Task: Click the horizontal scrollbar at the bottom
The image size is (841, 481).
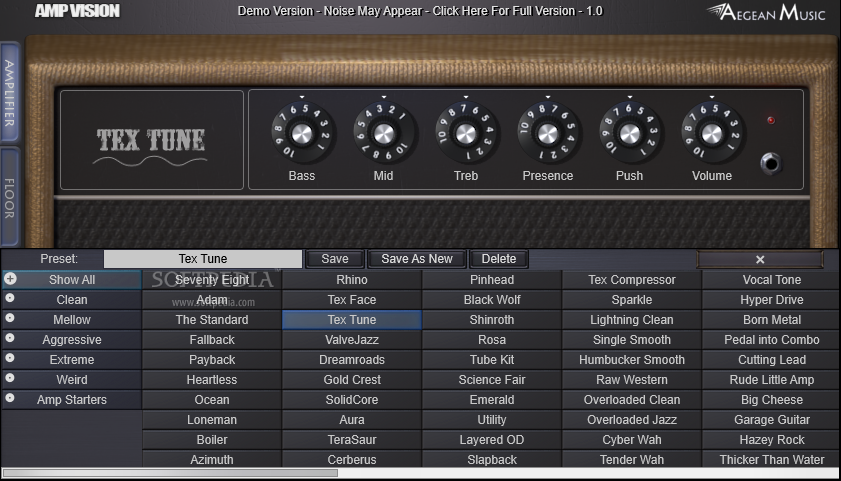Action: (x=170, y=473)
